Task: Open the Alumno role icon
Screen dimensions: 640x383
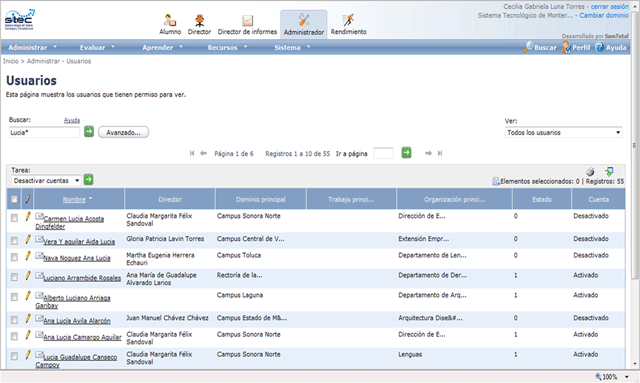Action: click(x=170, y=20)
